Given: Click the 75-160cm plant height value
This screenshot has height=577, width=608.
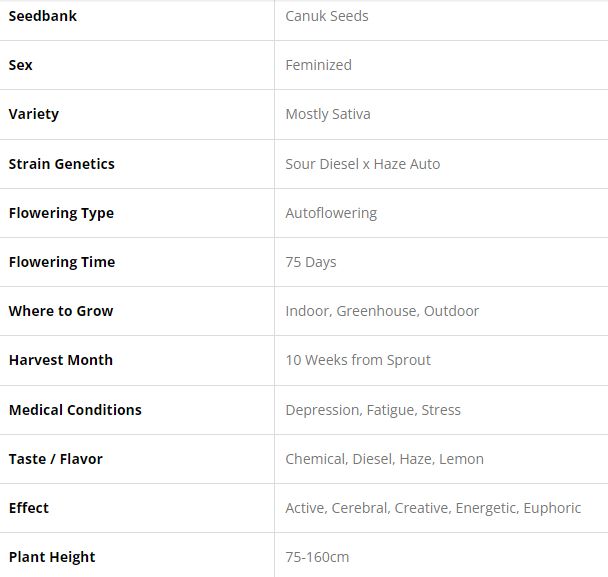Looking at the screenshot, I should (x=317, y=557).
